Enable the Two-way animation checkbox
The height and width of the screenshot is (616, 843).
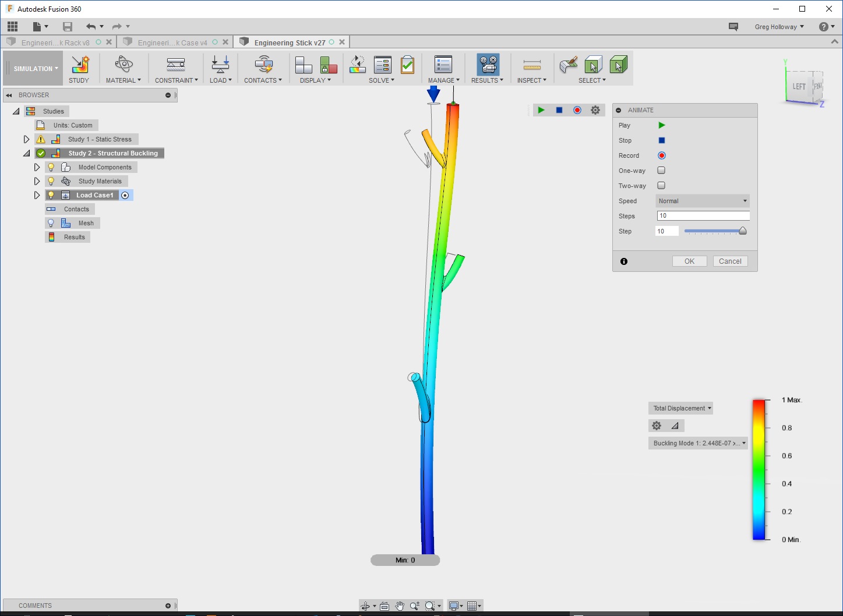(x=661, y=185)
